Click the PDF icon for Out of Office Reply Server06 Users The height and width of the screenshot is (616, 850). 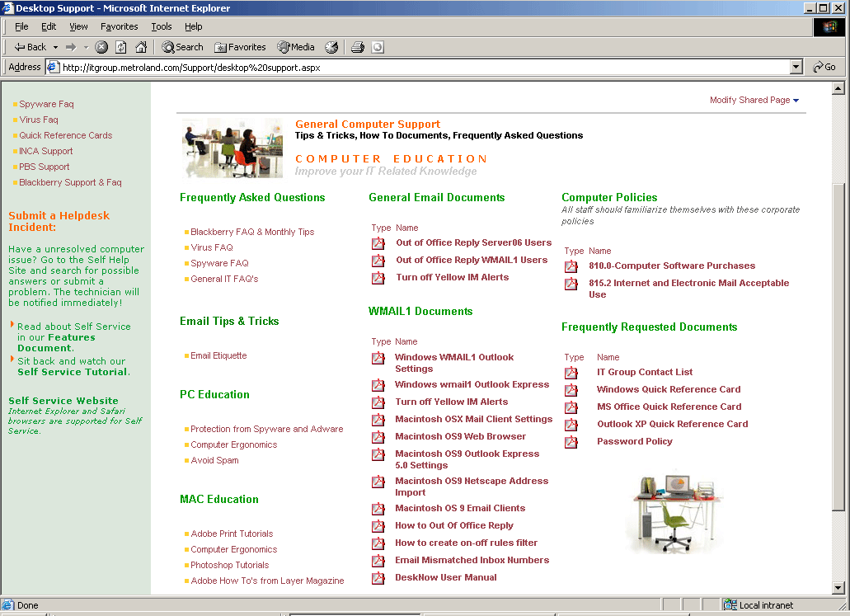pos(378,243)
